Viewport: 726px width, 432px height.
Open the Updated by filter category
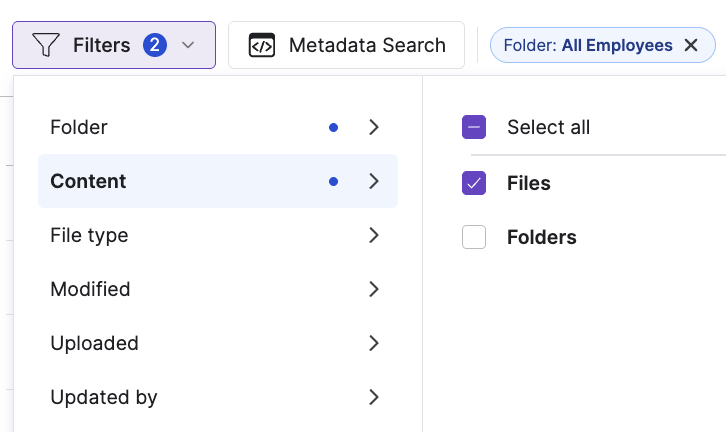point(104,397)
